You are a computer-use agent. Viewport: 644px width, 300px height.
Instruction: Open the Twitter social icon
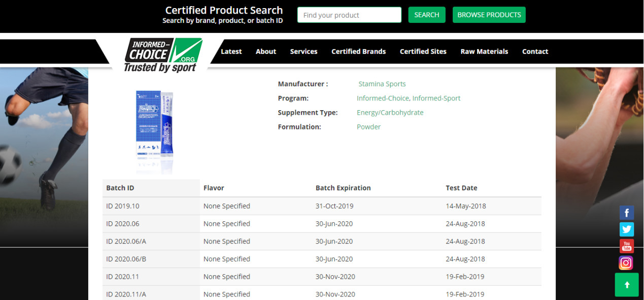pyautogui.click(x=626, y=229)
